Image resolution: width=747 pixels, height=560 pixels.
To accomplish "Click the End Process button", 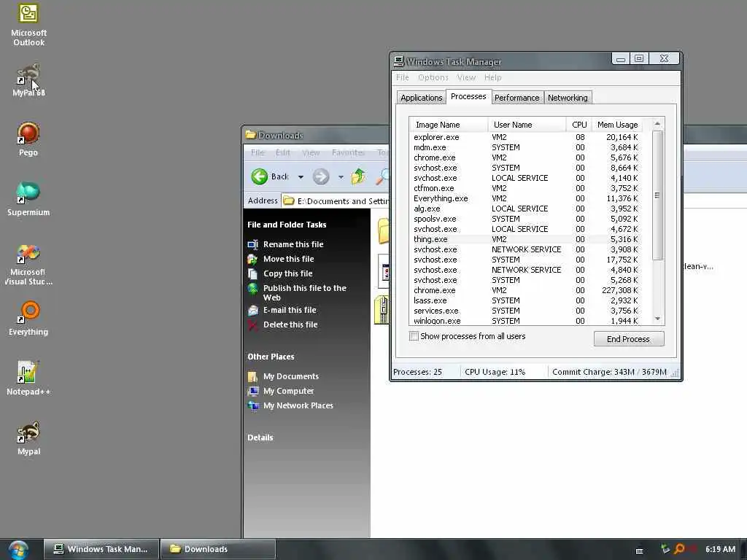I will coord(628,339).
